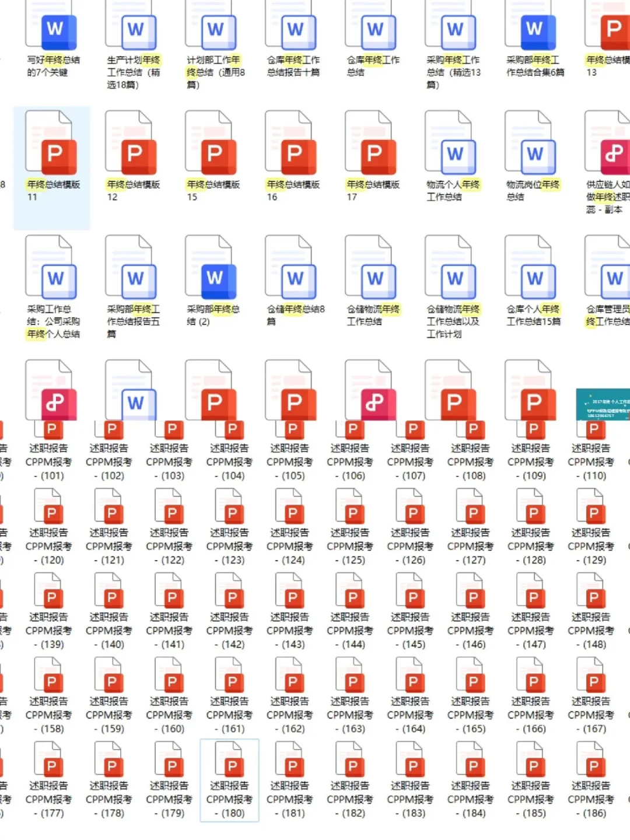
Task: Click the Word icon of 仓储年终总结8篇
Action: 291,267
